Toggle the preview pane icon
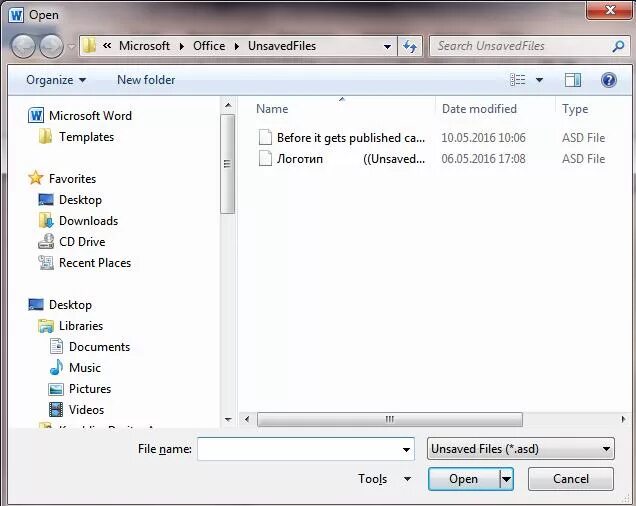 (x=573, y=80)
